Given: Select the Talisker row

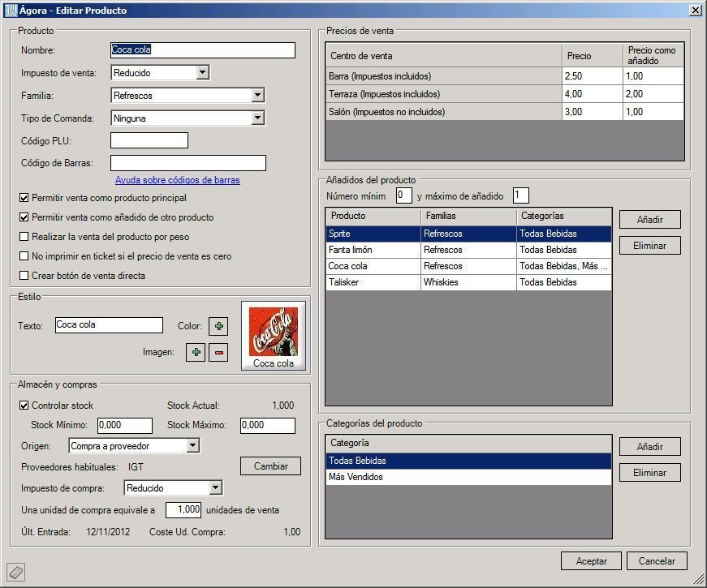Looking at the screenshot, I should coord(468,282).
